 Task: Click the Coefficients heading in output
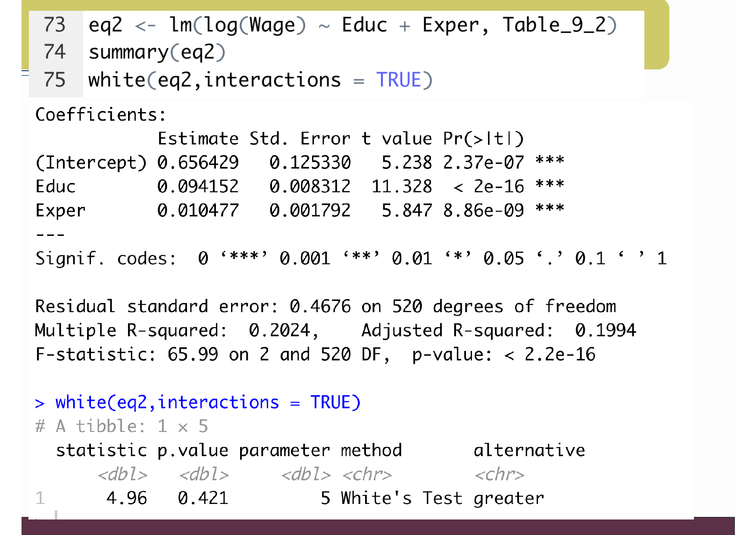pyautogui.click(x=100, y=115)
